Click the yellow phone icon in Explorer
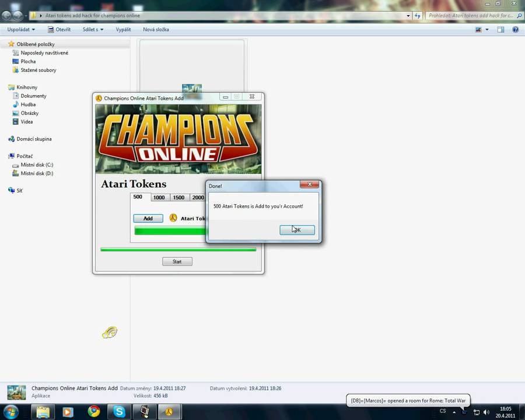The image size is (525, 420). [110, 332]
